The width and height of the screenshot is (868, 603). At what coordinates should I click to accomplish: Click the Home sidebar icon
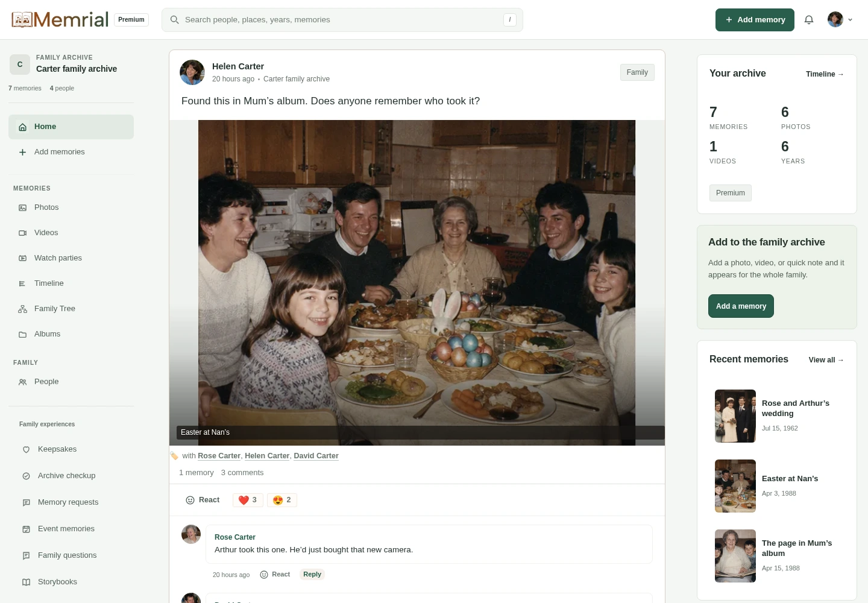click(22, 127)
